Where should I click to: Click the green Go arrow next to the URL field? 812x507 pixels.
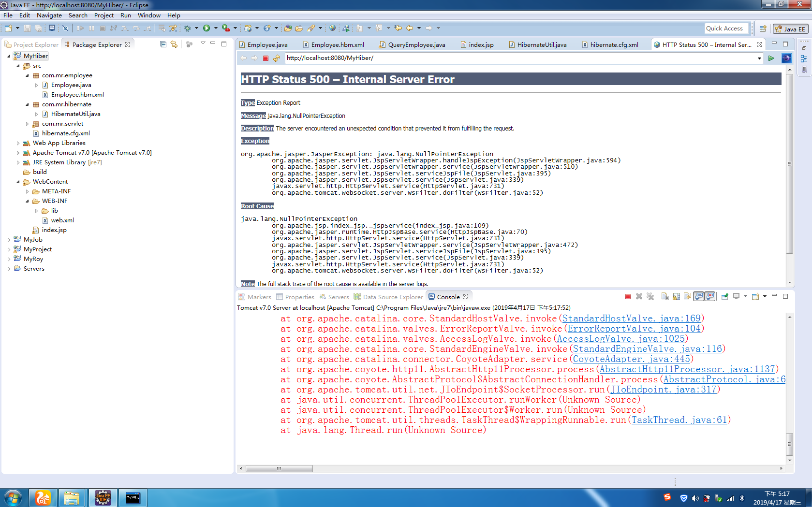click(771, 58)
